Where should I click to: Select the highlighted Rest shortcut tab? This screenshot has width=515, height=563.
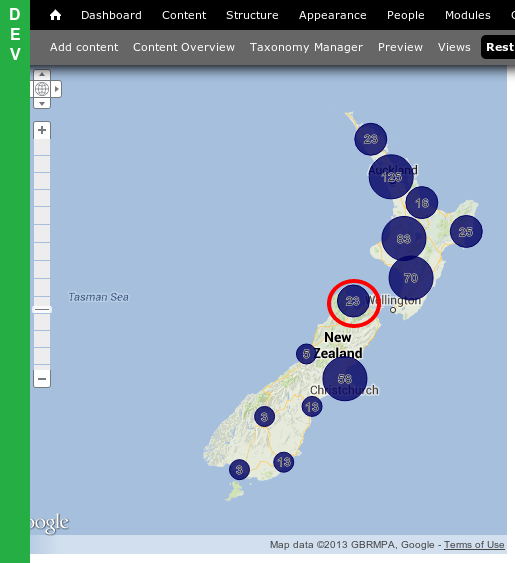coord(498,47)
